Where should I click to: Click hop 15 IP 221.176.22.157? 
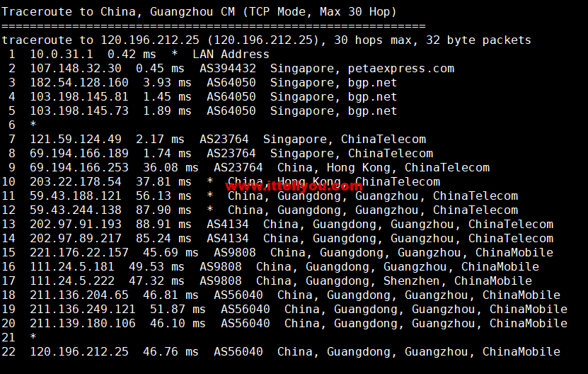point(79,253)
